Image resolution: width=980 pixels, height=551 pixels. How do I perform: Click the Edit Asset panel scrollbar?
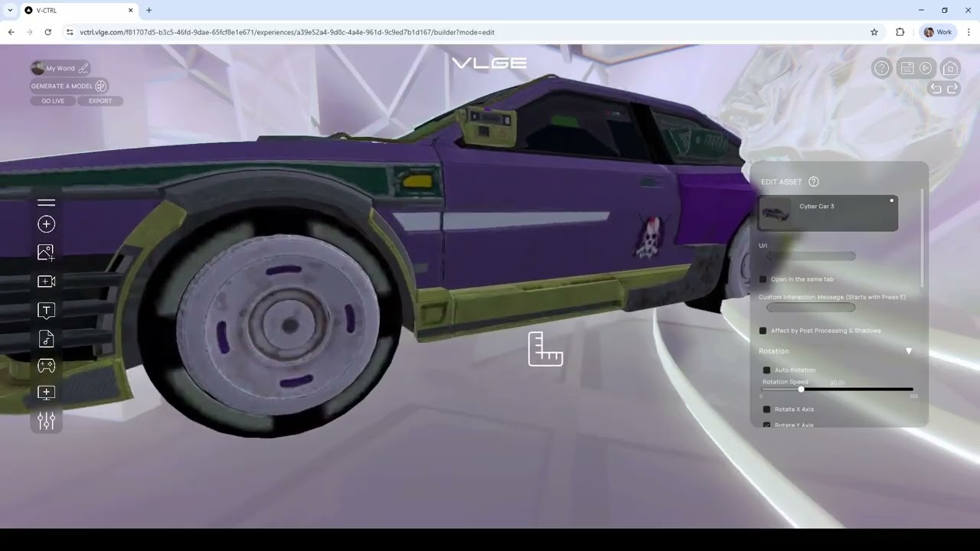click(923, 237)
